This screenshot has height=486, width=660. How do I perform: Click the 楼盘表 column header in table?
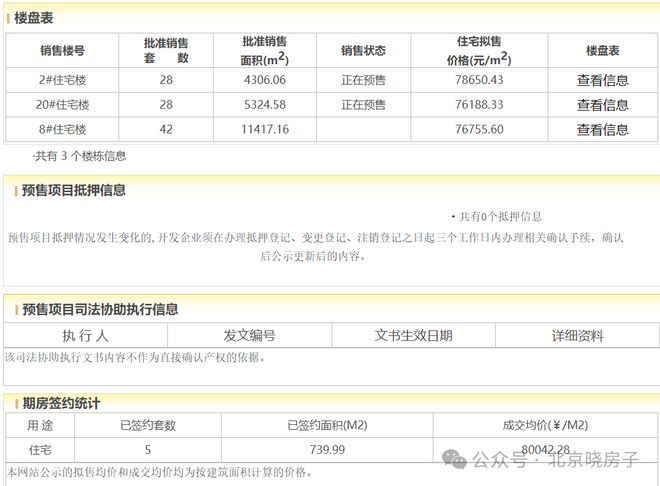point(602,50)
